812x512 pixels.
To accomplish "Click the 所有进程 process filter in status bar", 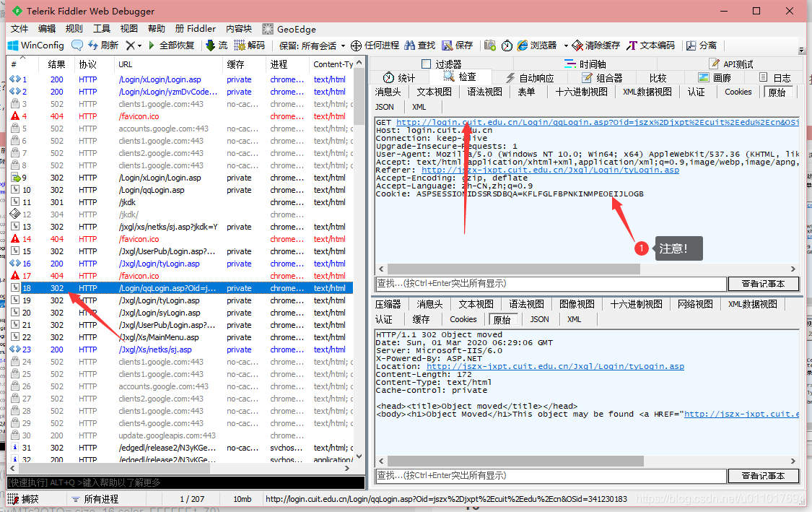I will tap(95, 499).
